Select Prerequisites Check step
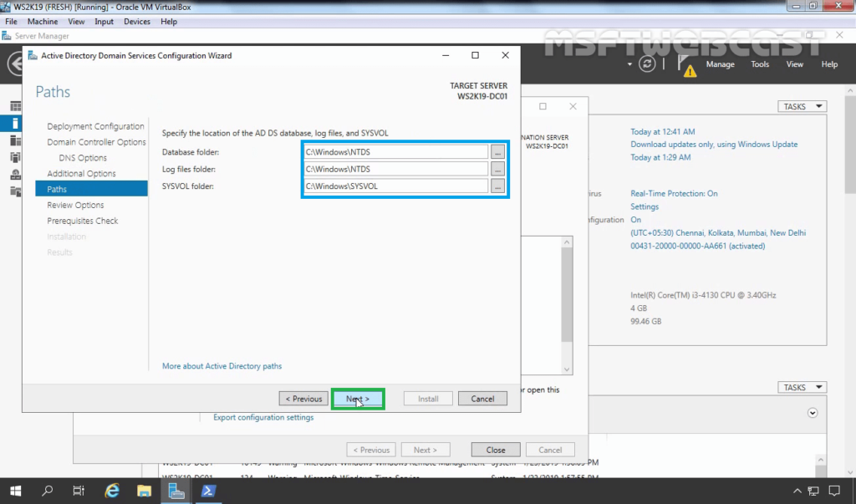The height and width of the screenshot is (504, 856). click(x=83, y=221)
